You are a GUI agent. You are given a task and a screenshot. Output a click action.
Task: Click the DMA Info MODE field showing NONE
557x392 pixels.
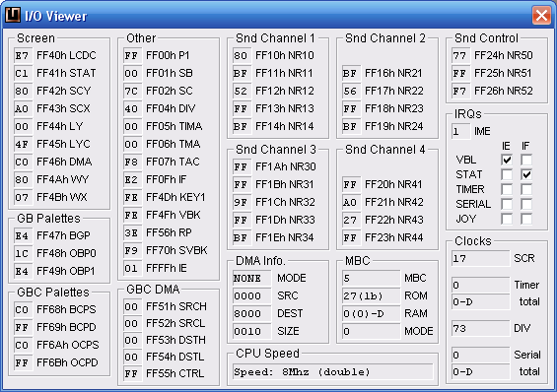coord(251,279)
